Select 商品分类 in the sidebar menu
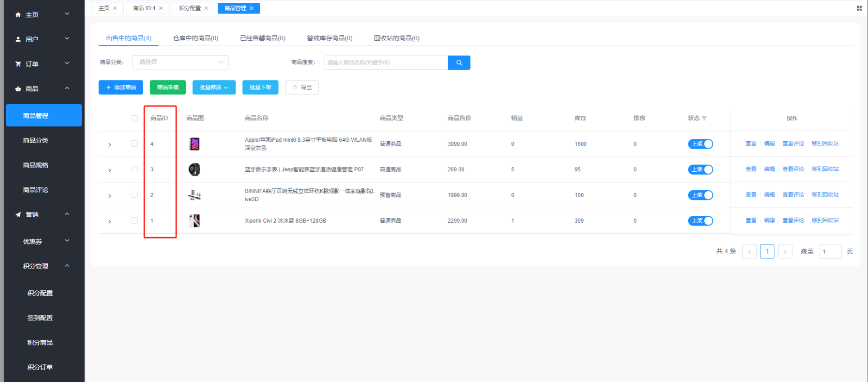 pos(36,140)
